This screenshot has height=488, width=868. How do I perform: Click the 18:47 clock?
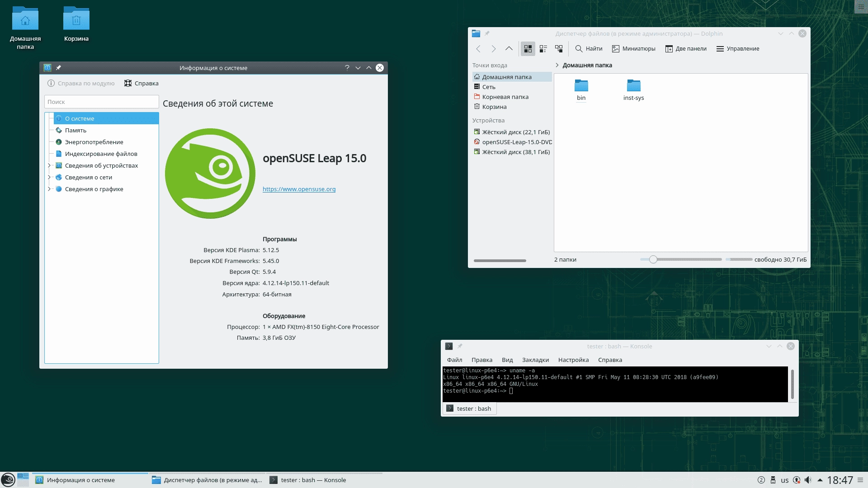point(840,480)
